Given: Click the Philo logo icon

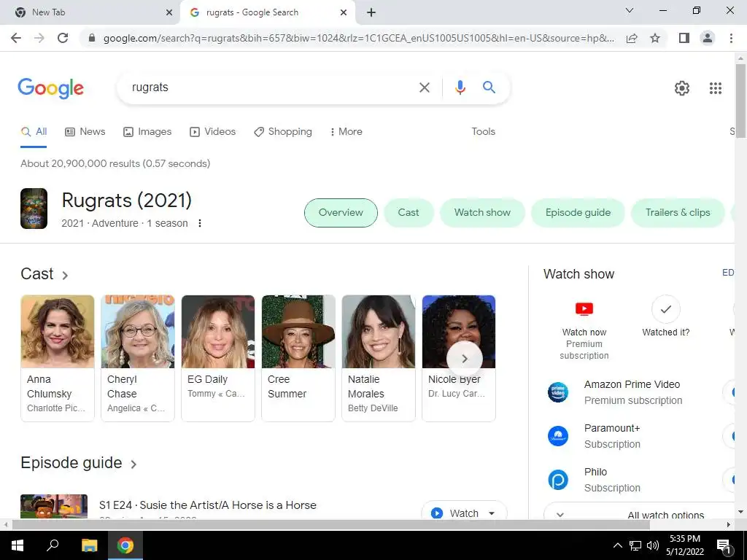Looking at the screenshot, I should tap(558, 480).
